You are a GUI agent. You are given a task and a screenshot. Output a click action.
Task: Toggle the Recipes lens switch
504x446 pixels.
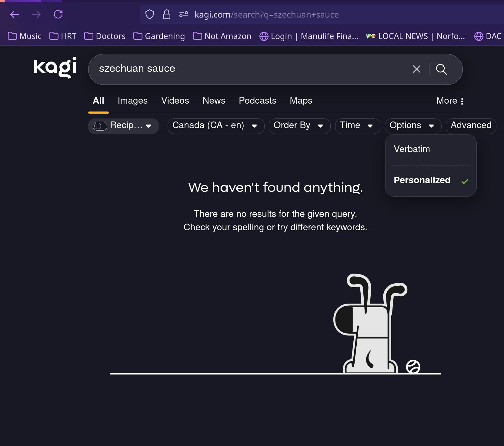[100, 126]
